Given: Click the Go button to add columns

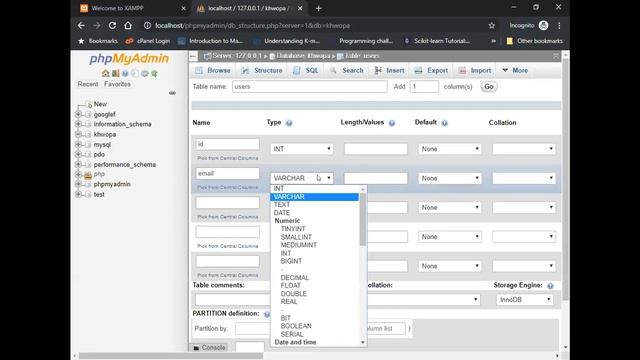Looking at the screenshot, I should [x=489, y=87].
